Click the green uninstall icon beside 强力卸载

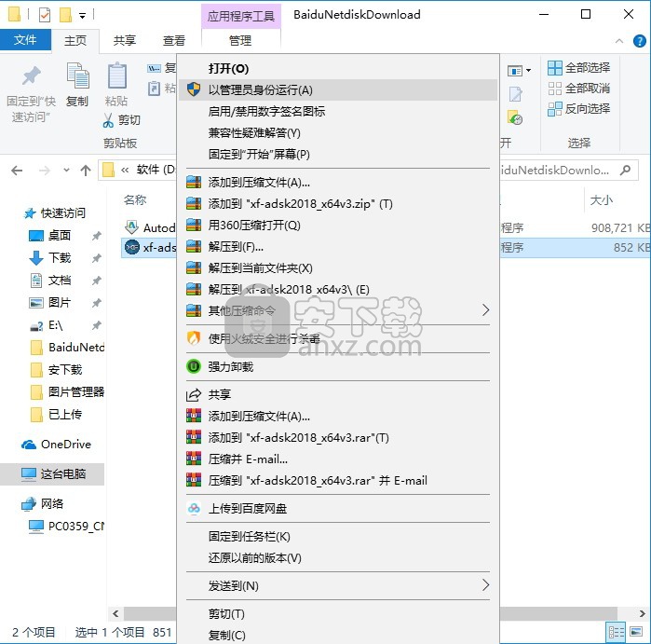(194, 366)
